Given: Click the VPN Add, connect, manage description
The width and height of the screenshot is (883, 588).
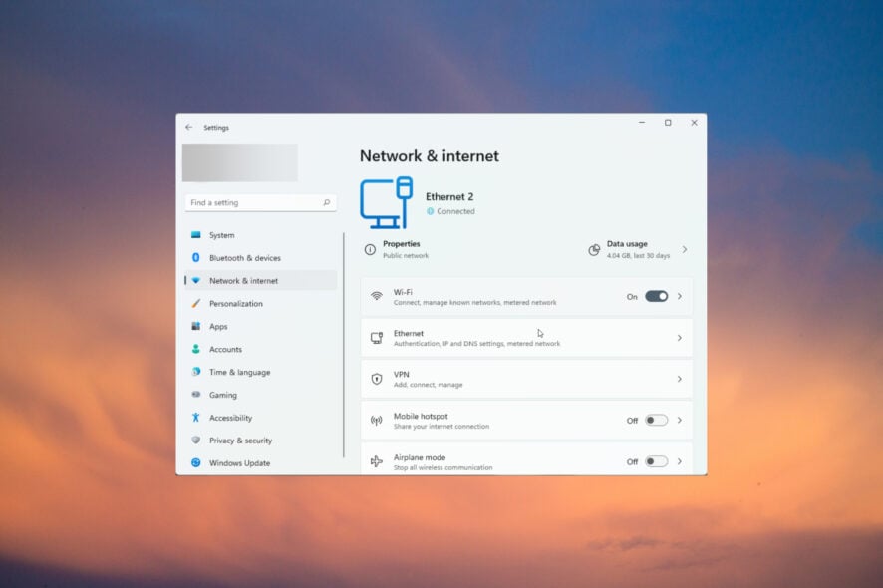Looking at the screenshot, I should [x=428, y=385].
